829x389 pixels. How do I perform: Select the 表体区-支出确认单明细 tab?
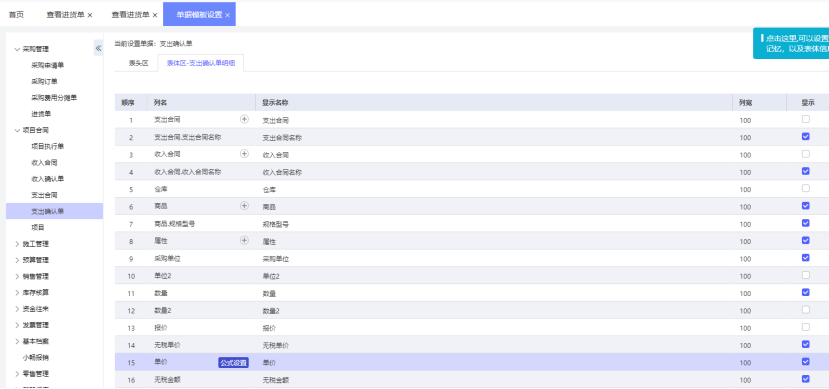[200, 63]
